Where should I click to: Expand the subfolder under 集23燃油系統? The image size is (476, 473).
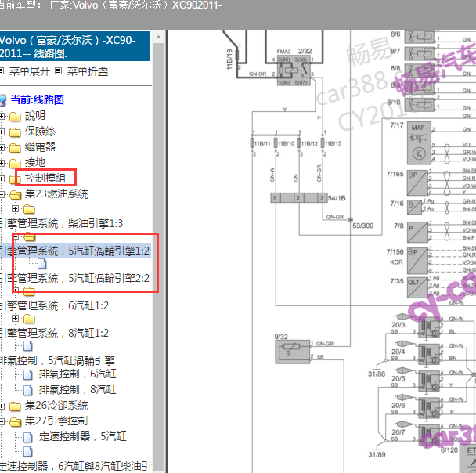[15, 208]
